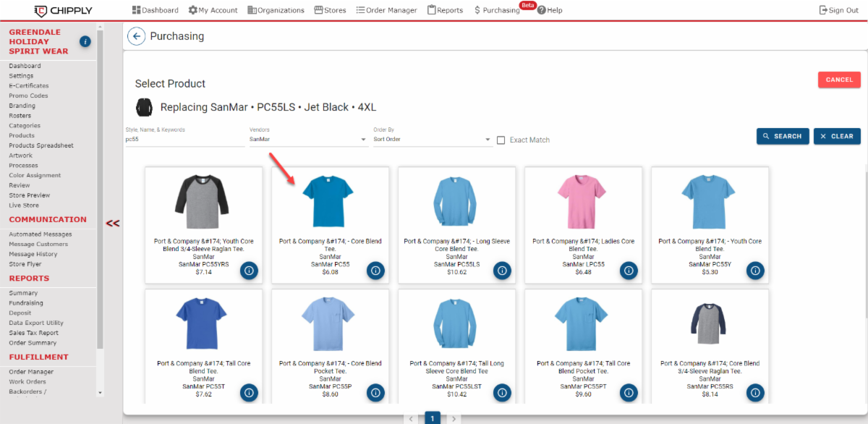Viewport: 868px width, 424px height.
Task: Open info for SanMar LPC55 product
Action: click(x=629, y=271)
